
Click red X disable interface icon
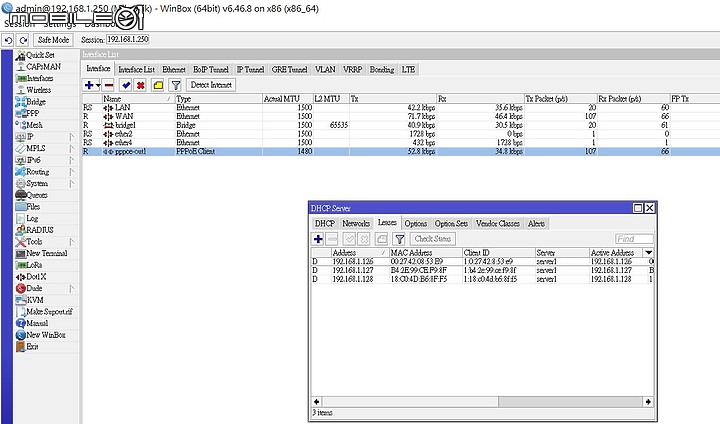[x=141, y=85]
